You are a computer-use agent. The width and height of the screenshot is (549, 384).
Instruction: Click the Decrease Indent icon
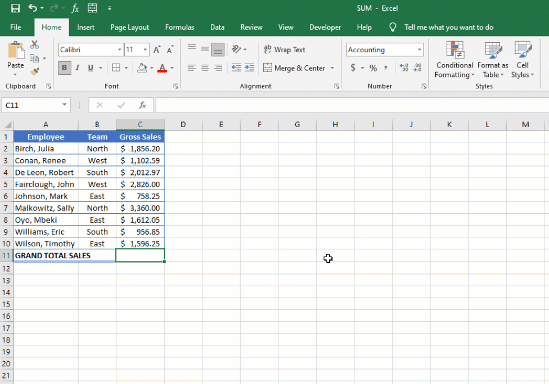click(x=236, y=68)
